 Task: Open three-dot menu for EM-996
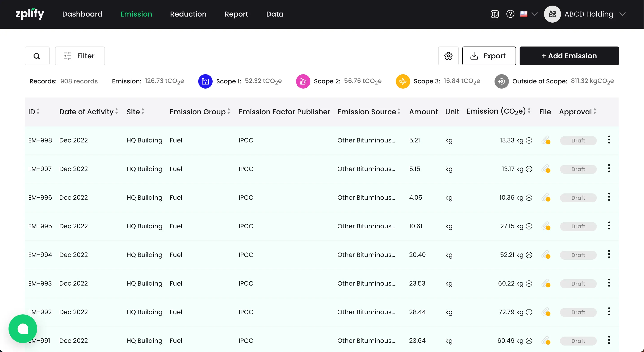[x=609, y=197]
